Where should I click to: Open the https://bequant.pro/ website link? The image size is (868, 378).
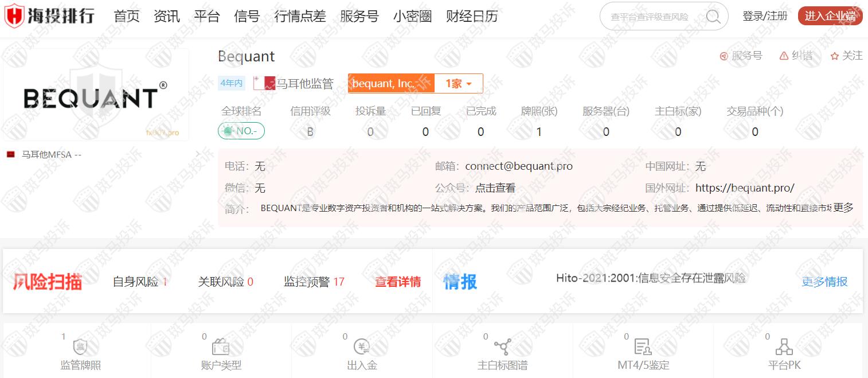coord(745,188)
